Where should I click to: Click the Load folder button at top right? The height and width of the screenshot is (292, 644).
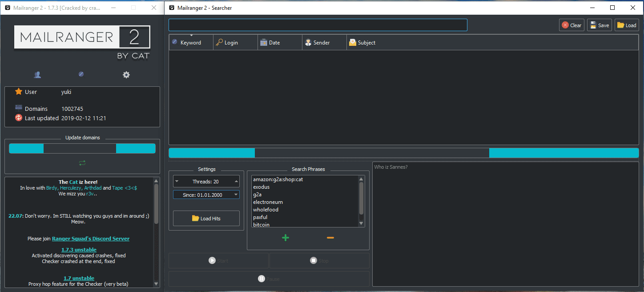point(626,25)
